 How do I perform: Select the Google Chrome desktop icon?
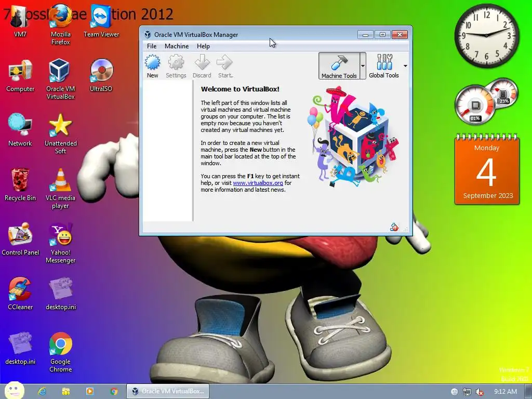click(x=60, y=352)
